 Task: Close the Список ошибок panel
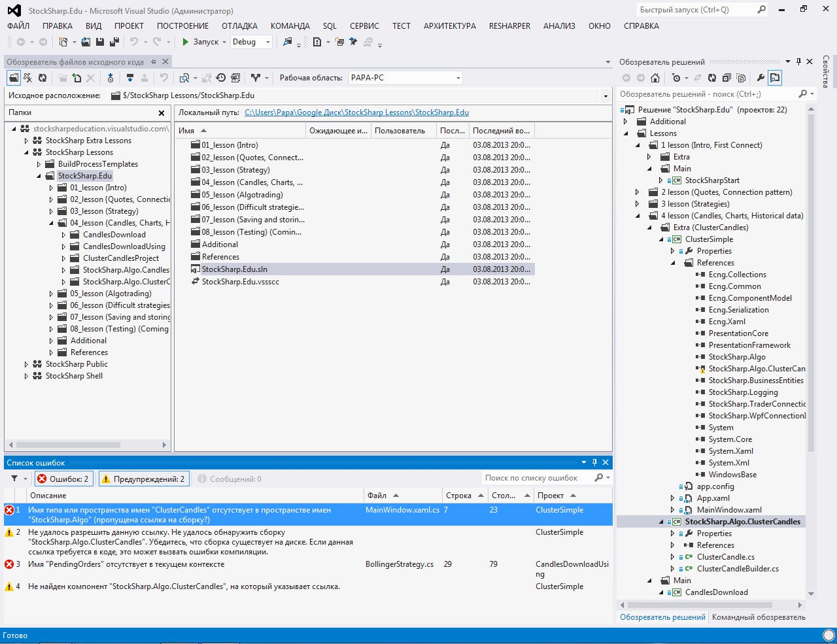point(606,462)
